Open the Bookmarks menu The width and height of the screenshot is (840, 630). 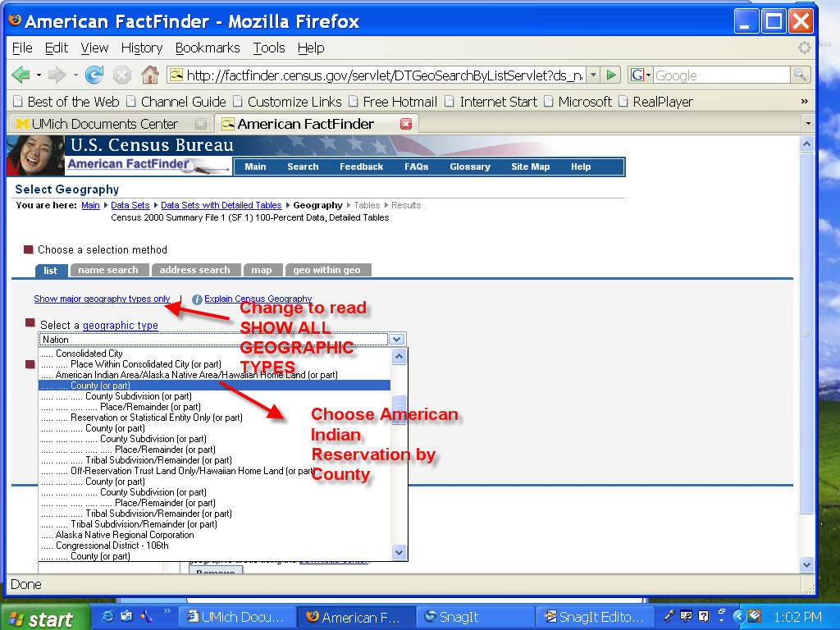[208, 48]
